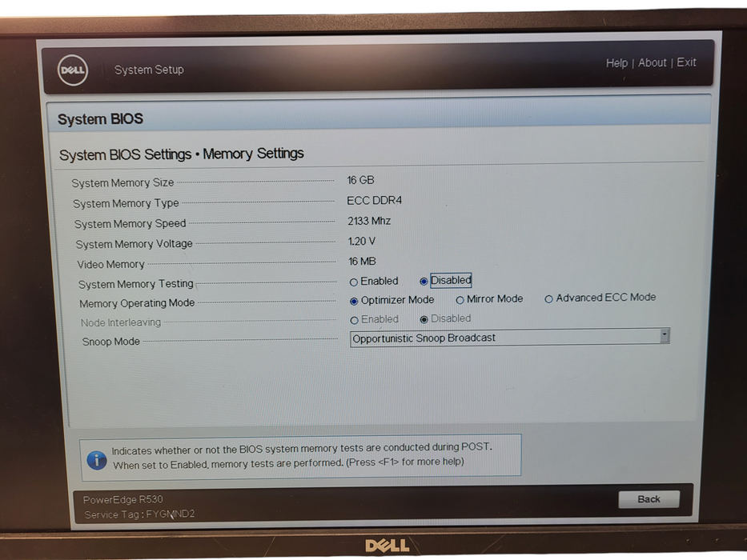Select Optimizer Mode radio button
This screenshot has width=747, height=560.
tap(354, 301)
